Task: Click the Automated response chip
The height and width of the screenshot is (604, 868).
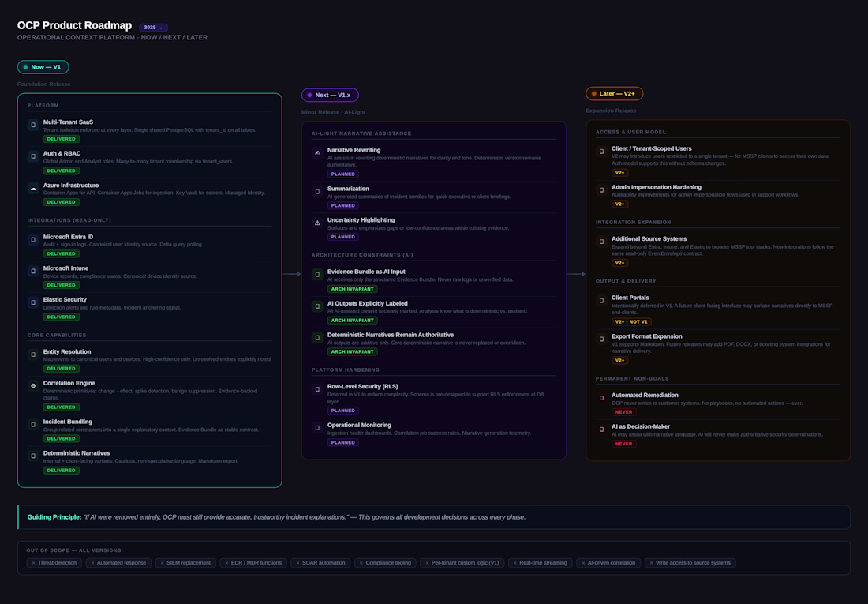Action: click(x=118, y=563)
